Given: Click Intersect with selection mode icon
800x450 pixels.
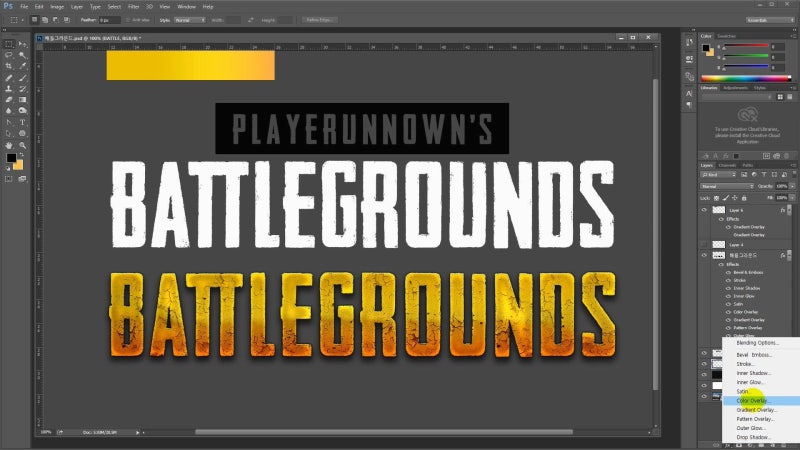Looking at the screenshot, I should (x=66, y=20).
